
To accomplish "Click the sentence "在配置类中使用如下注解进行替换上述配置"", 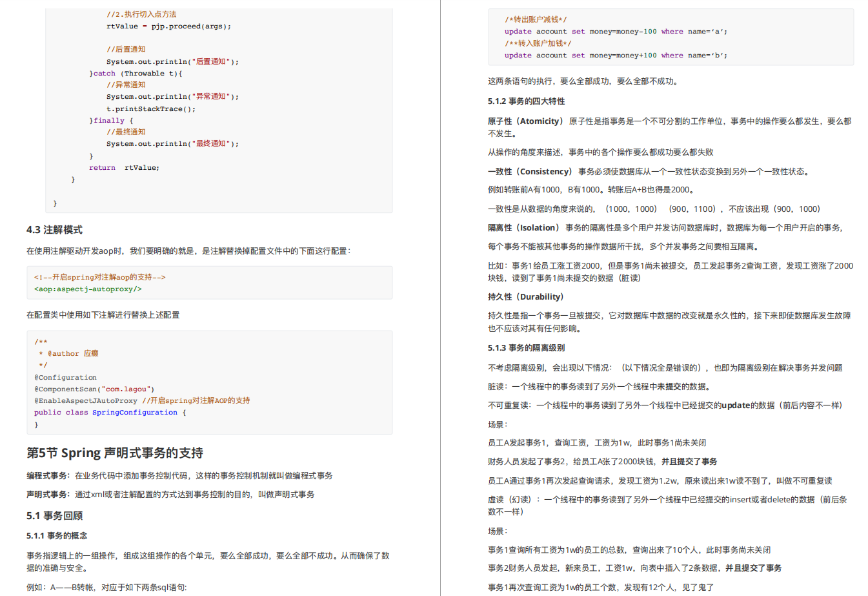I will point(103,315).
